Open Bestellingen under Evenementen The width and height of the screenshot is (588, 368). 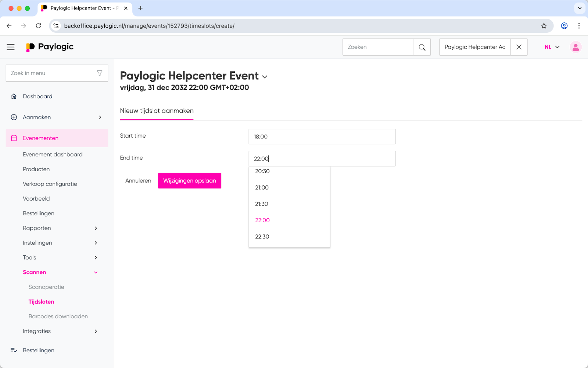click(39, 213)
